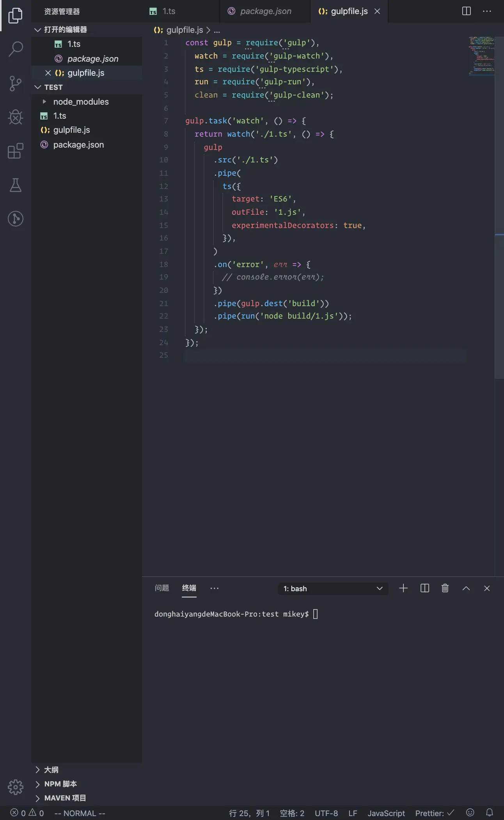Click the editor vertical scrollbar

(x=499, y=207)
